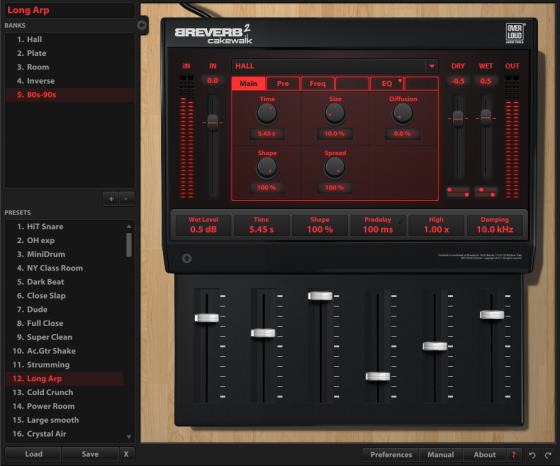Image resolution: width=560 pixels, height=466 pixels.
Task: Click the Shape hardware fader handle
Action: click(x=320, y=296)
